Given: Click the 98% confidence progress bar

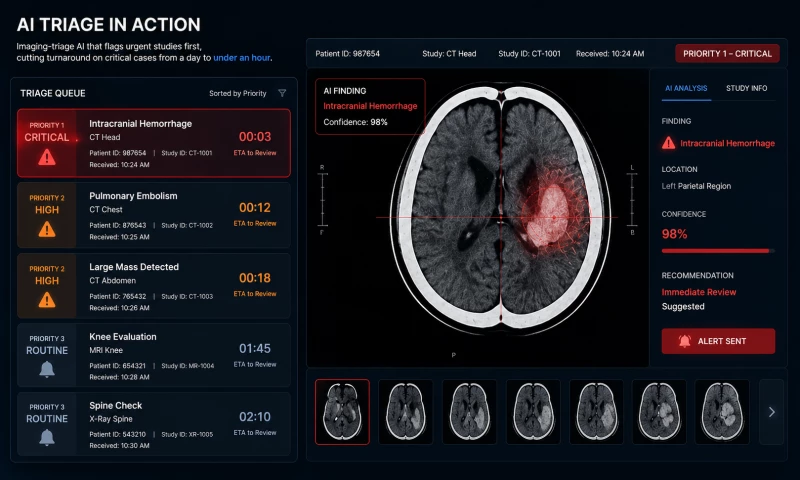Looking at the screenshot, I should (x=718, y=251).
